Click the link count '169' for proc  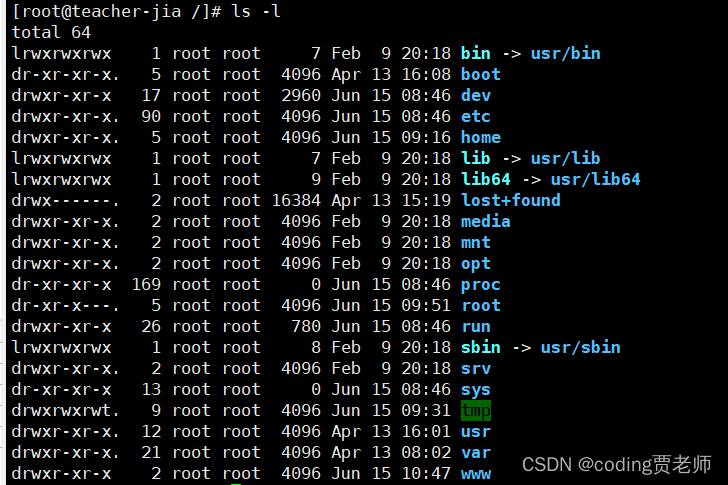point(146,285)
